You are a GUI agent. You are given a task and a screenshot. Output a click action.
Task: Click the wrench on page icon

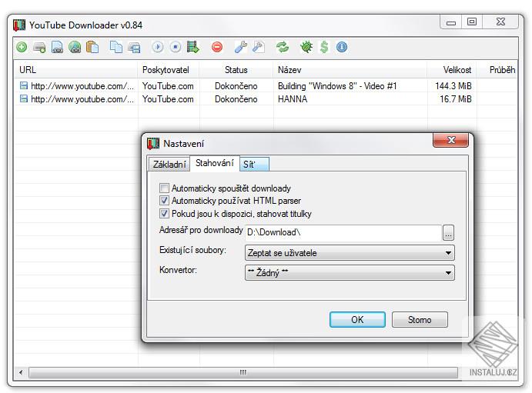(x=259, y=47)
